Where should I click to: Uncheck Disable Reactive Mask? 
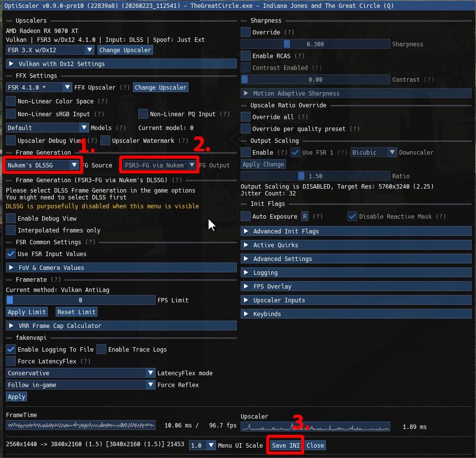[352, 217]
